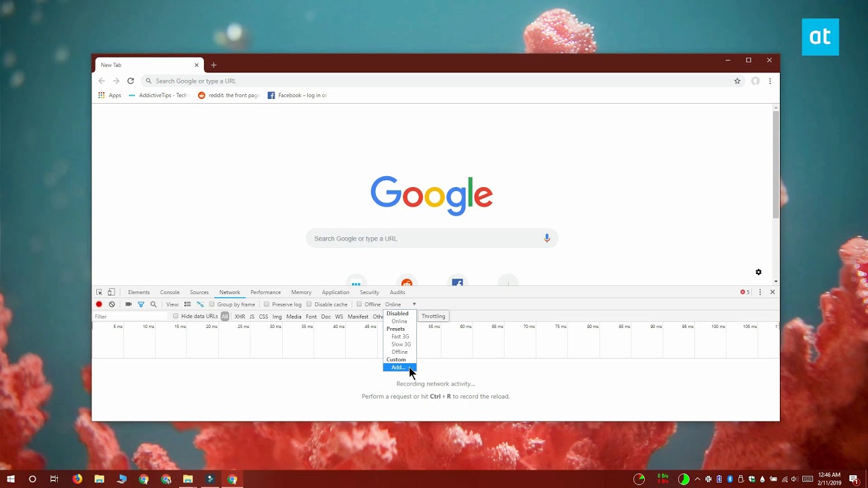Filter requests by CSS type
This screenshot has height=488, width=868.
point(264,317)
